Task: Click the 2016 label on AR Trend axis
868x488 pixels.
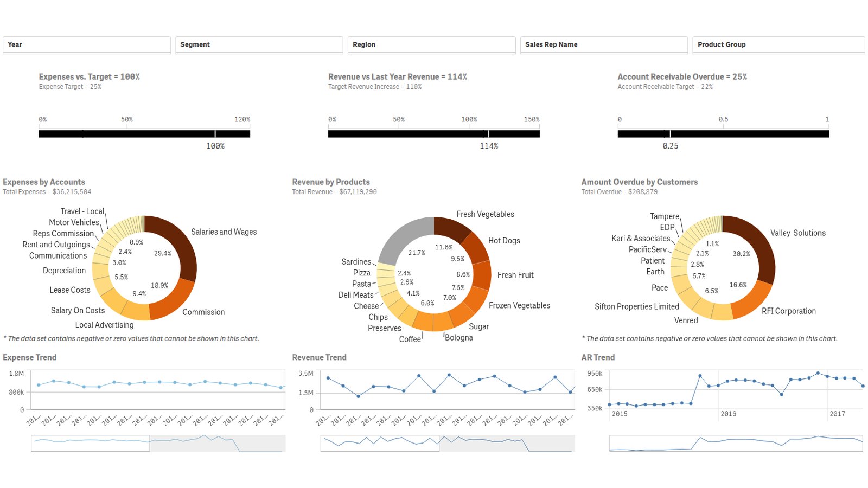Action: coord(728,414)
